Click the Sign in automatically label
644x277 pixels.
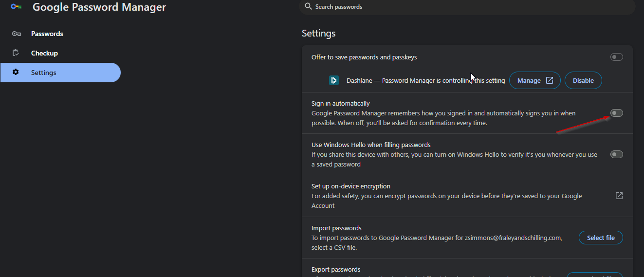[x=341, y=103]
